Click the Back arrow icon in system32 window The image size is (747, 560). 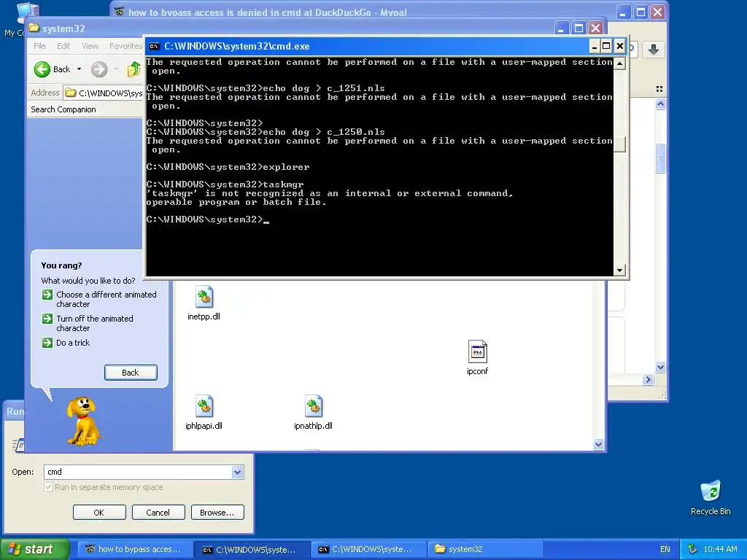point(42,69)
